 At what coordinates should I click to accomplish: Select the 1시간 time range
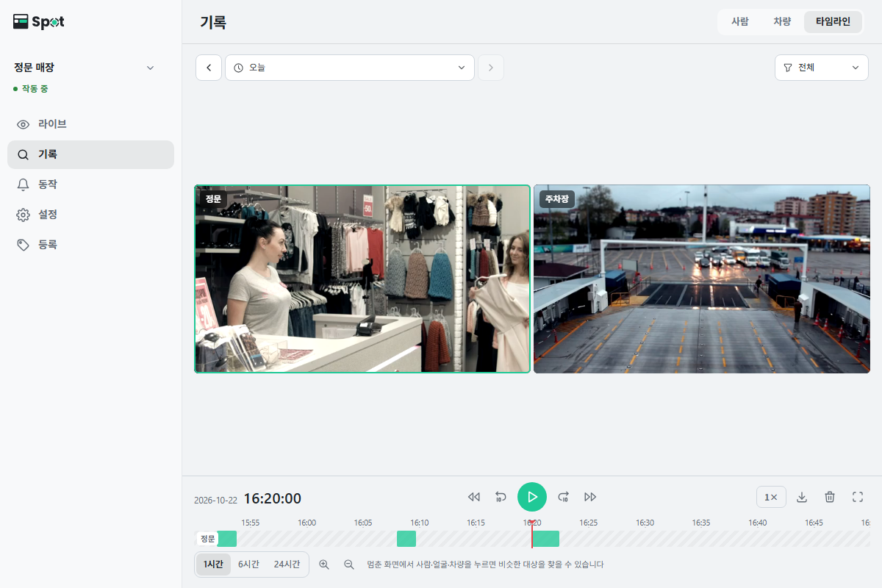(213, 564)
